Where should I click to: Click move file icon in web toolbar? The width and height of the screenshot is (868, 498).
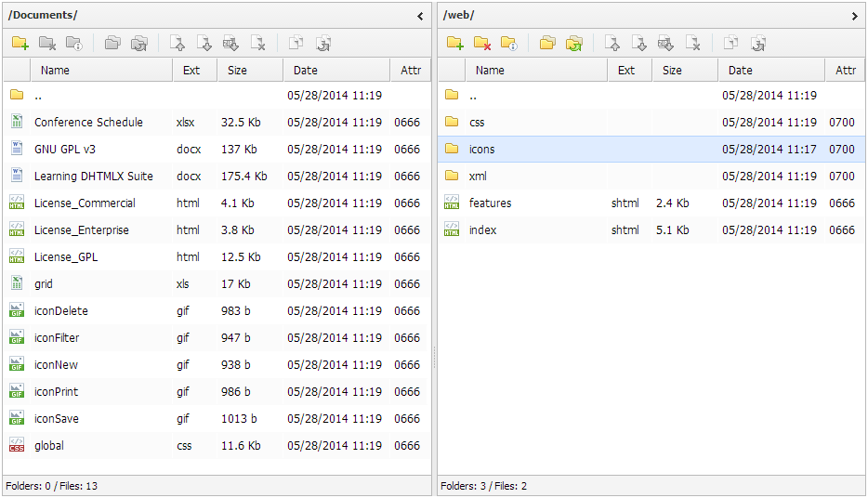click(x=757, y=43)
